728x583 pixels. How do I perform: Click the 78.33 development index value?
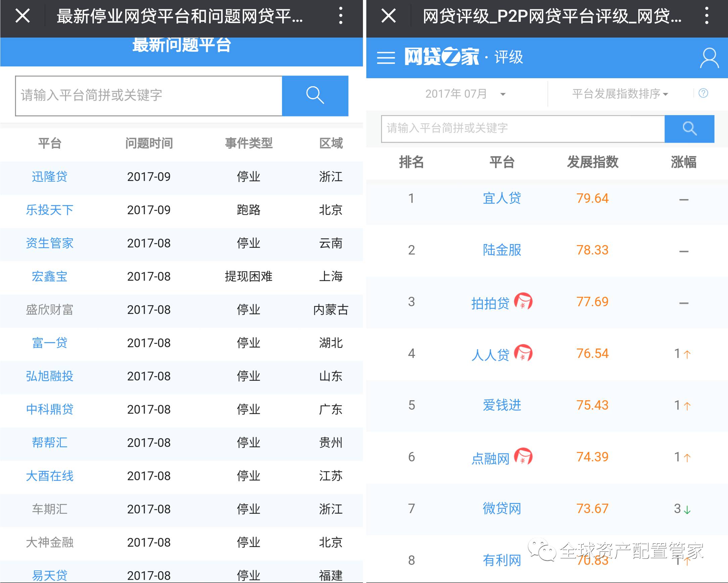[592, 250]
